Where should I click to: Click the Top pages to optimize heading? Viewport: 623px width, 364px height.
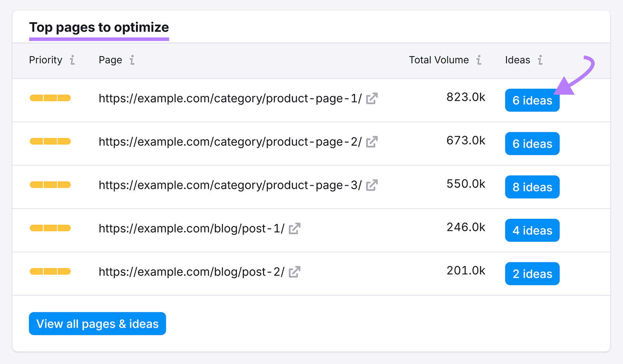(x=99, y=27)
